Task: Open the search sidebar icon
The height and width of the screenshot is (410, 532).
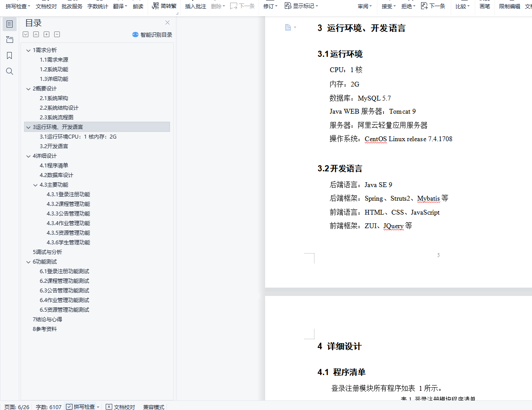Action: [10, 71]
